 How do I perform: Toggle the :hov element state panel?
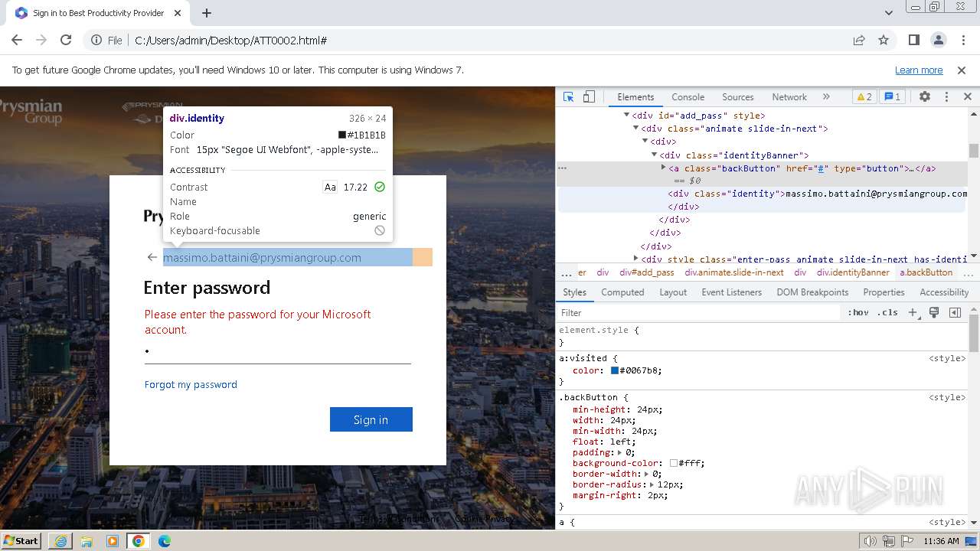857,312
